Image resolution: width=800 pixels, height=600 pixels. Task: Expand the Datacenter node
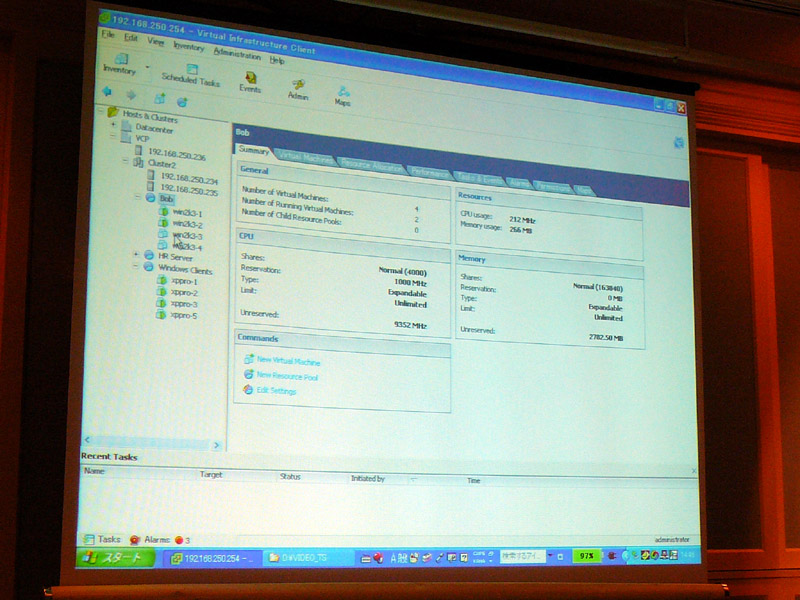(x=113, y=124)
